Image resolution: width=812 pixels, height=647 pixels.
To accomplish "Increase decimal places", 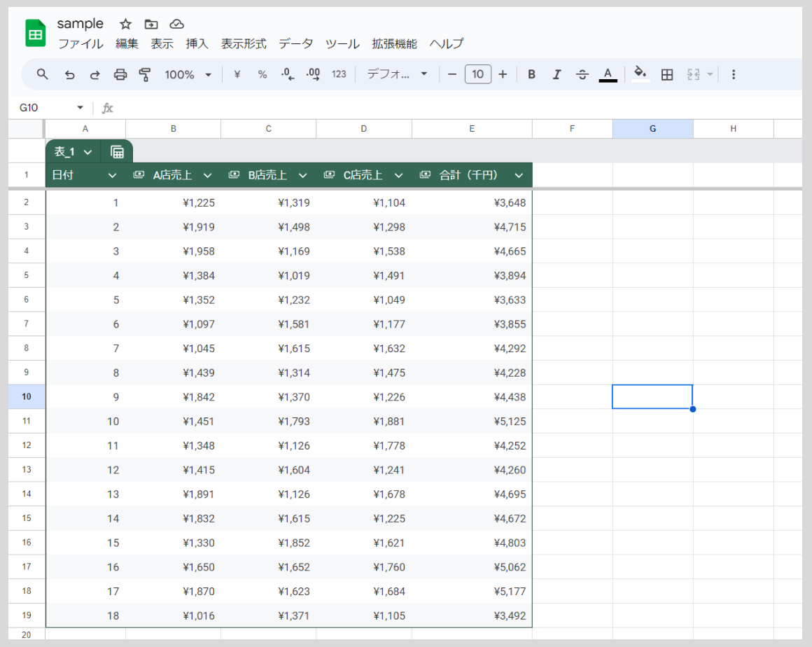I will coord(314,75).
